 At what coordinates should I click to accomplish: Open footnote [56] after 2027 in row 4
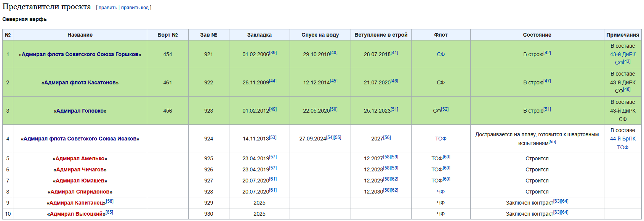387,137
